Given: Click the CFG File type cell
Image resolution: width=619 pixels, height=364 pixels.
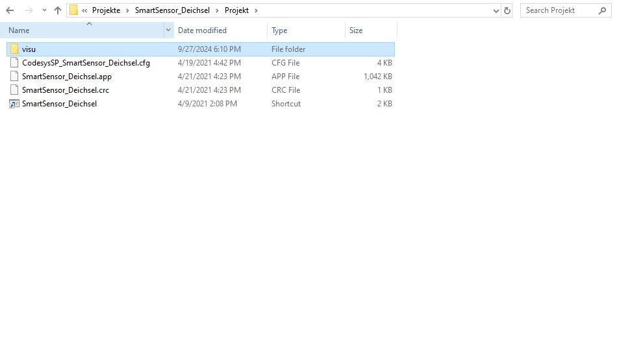Looking at the screenshot, I should [x=285, y=63].
